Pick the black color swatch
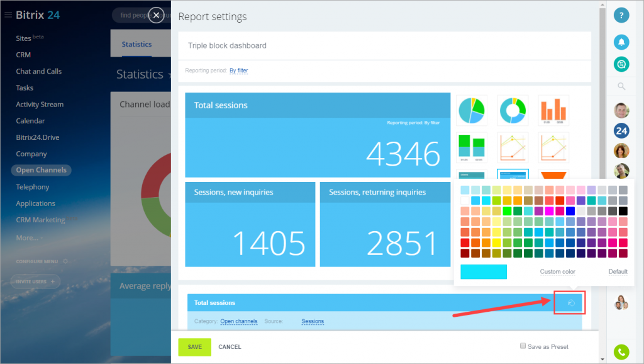The image size is (644, 364). pyautogui.click(x=623, y=211)
